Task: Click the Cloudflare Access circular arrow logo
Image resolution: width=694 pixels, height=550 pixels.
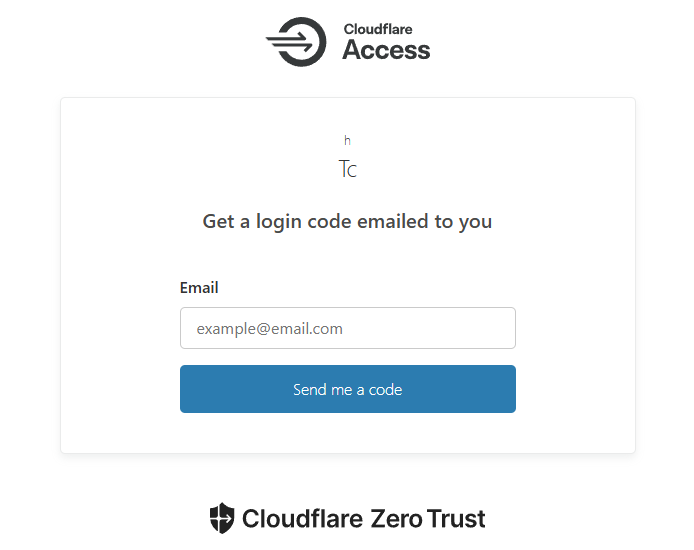Action: (x=296, y=42)
